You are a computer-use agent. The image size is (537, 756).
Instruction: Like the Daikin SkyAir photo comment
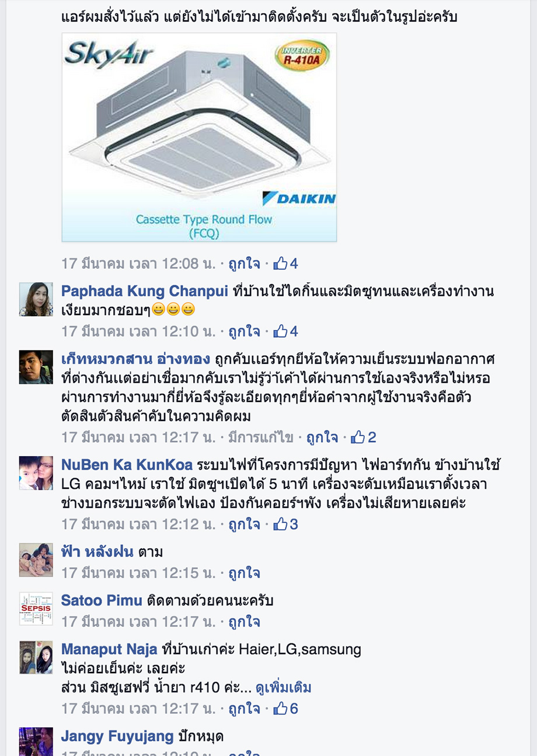(244, 264)
